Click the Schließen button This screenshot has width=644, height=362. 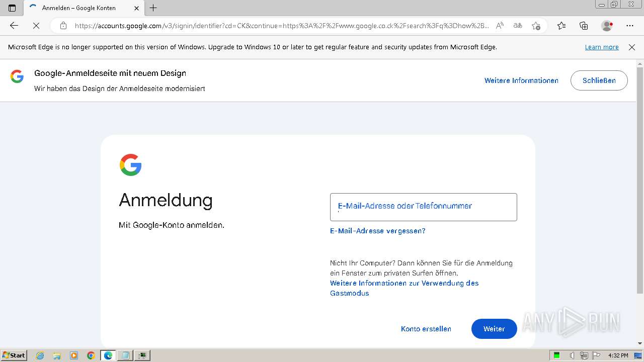[599, 80]
